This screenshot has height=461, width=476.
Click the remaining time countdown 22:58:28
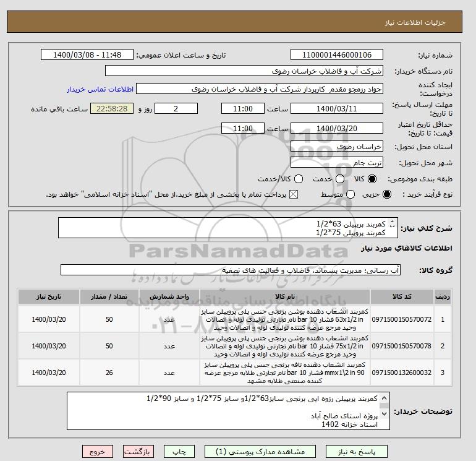(x=112, y=108)
